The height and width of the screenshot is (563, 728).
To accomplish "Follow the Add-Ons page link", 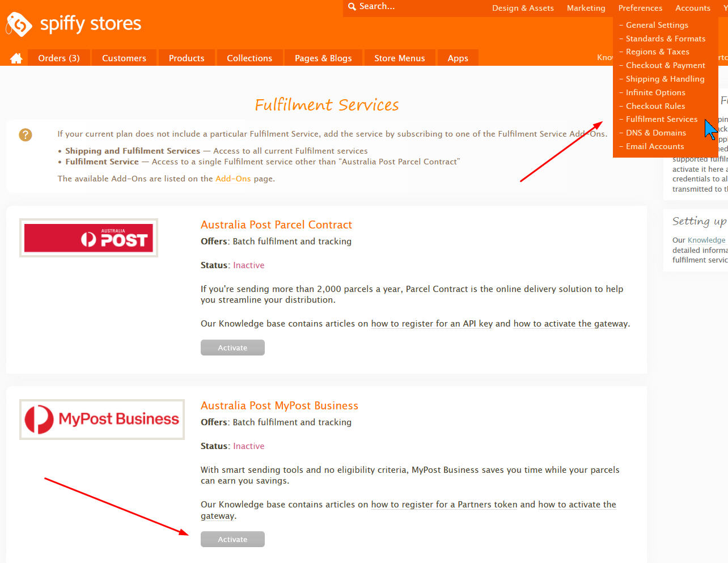I will pyautogui.click(x=233, y=179).
